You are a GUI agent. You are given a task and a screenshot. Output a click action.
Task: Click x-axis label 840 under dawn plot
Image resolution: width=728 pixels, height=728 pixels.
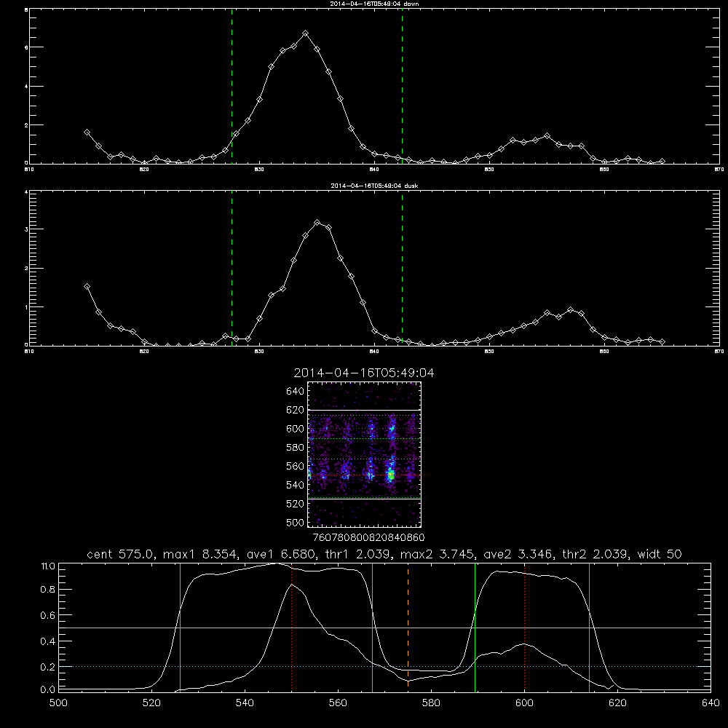click(x=374, y=170)
